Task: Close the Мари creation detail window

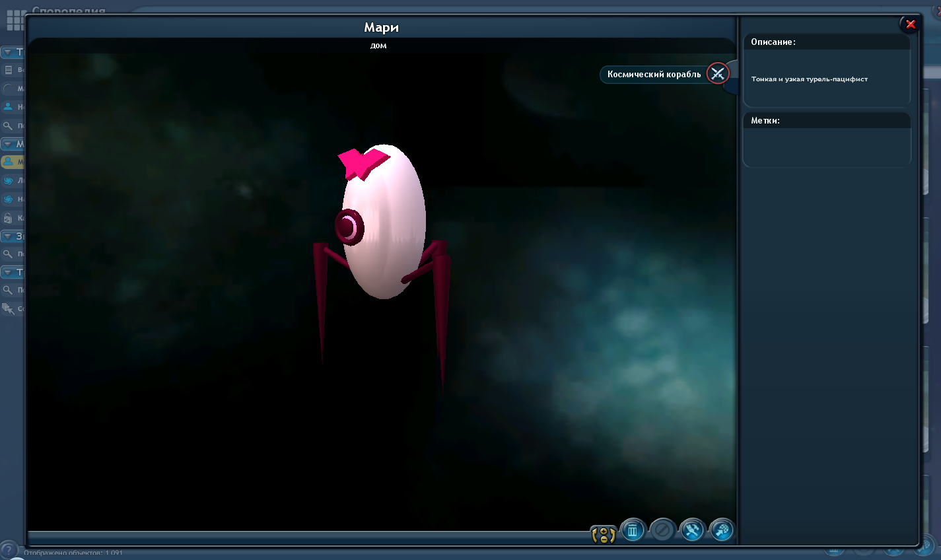Action: coord(911,24)
